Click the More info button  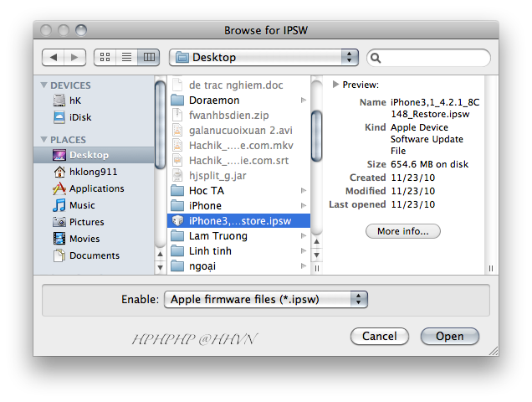coord(402,231)
